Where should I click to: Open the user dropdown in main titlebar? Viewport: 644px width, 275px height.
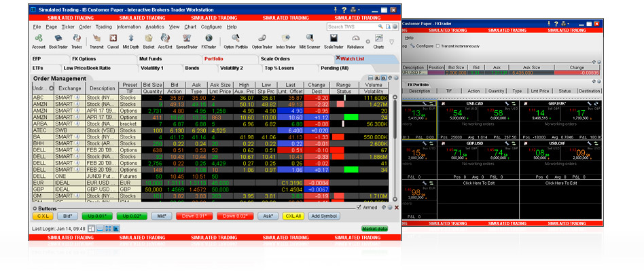pyautogui.click(x=355, y=10)
